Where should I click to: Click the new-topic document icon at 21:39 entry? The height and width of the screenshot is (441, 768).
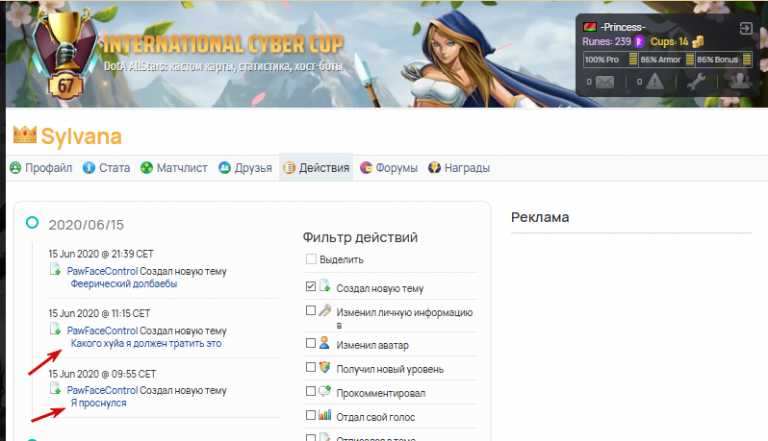click(x=55, y=269)
